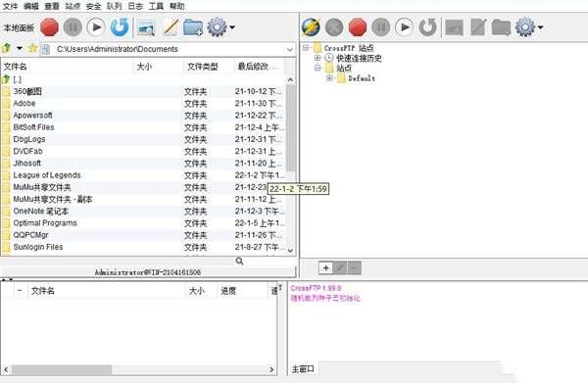Sort local files by 大小 column
Image resolution: width=588 pixels, height=383 pixels.
158,67
